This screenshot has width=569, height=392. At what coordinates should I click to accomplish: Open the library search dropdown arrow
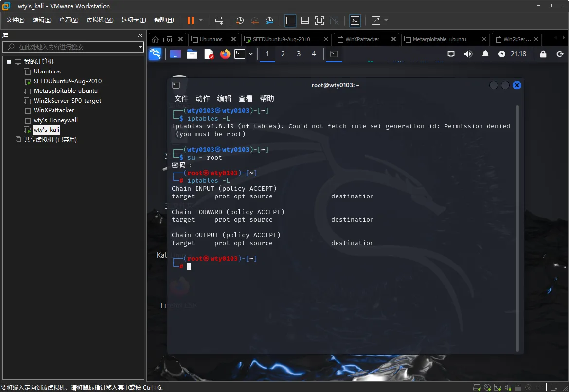coord(140,47)
